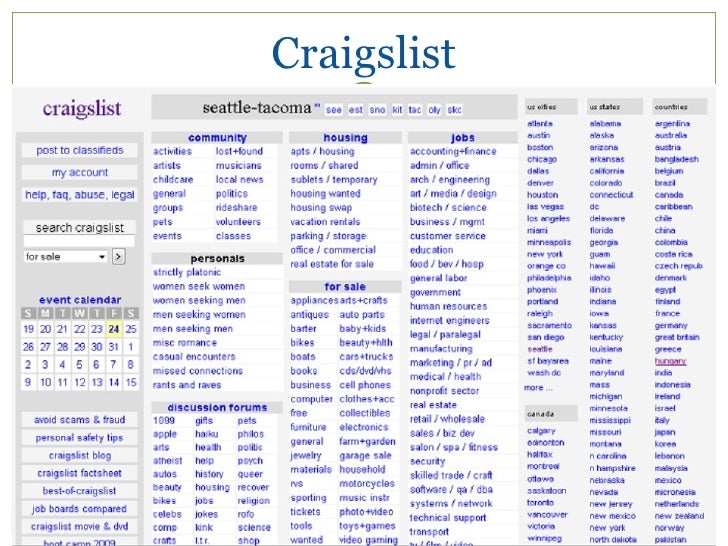The image size is (728, 546).
Task: Open the discussion forums header
Action: click(217, 408)
